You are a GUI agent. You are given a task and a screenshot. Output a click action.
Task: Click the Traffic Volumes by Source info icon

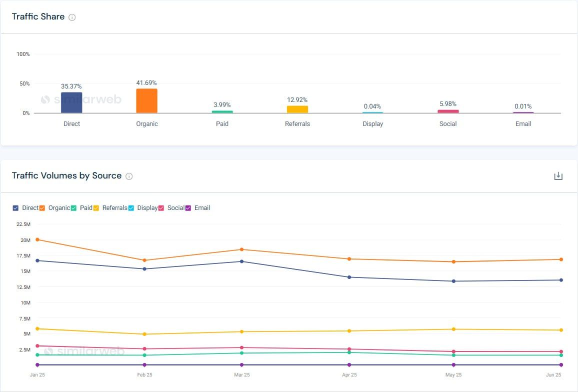click(x=129, y=176)
